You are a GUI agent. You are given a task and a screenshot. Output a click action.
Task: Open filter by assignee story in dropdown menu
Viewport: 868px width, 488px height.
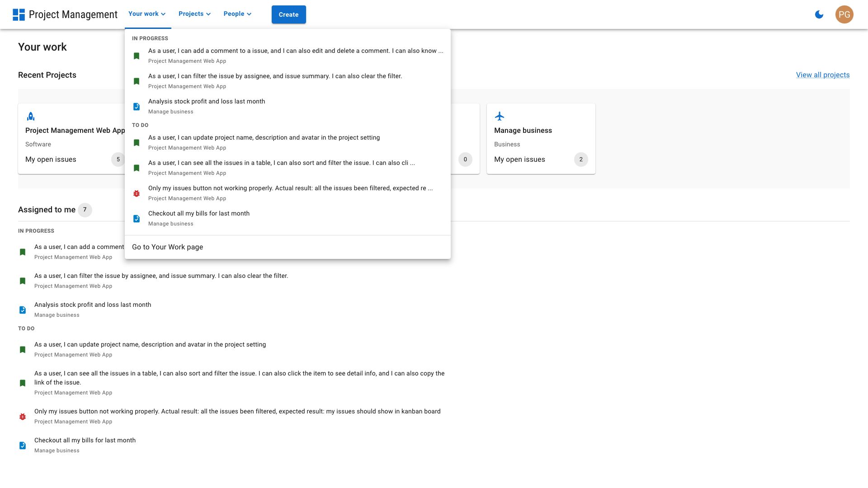pos(288,81)
